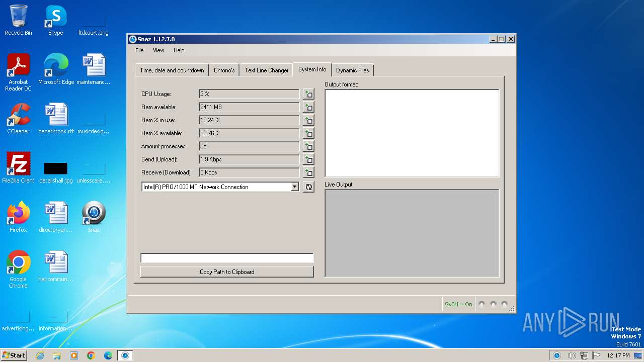The width and height of the screenshot is (644, 362).
Task: Click the 12:17 PM taskbar clock
Action: point(618,355)
